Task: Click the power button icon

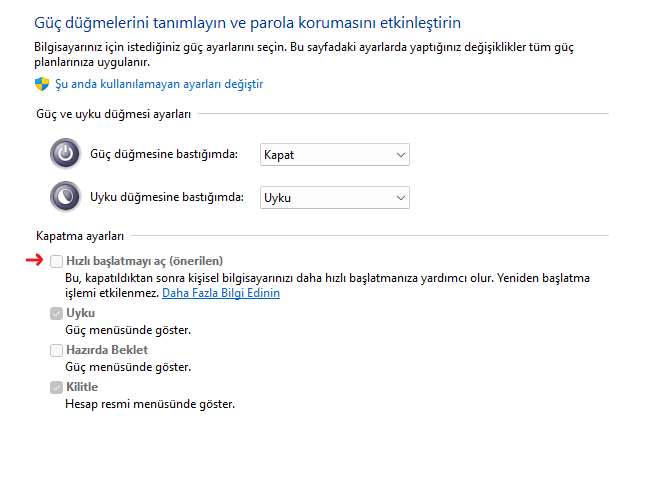Action: point(66,154)
